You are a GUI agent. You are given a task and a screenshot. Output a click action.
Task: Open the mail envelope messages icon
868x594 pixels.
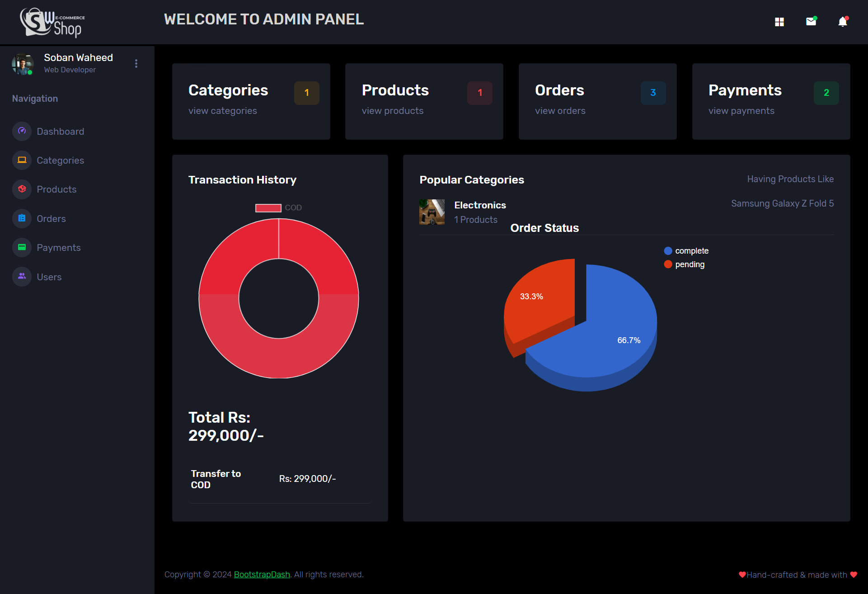click(811, 21)
